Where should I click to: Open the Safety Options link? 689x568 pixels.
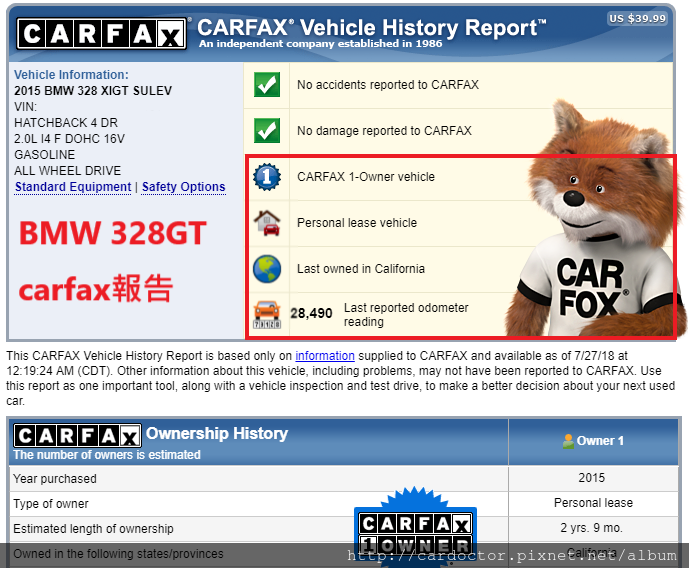click(184, 187)
